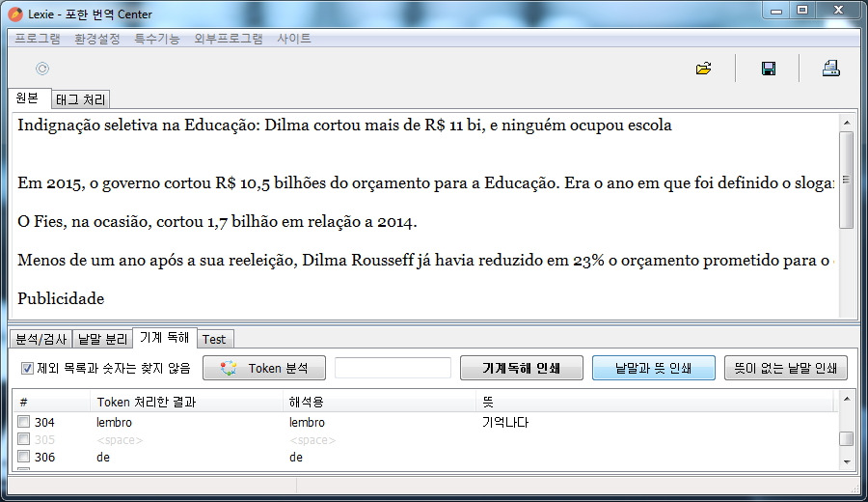This screenshot has height=502, width=868.
Task: Click the 기계독해 인쇄 button
Action: point(522,368)
